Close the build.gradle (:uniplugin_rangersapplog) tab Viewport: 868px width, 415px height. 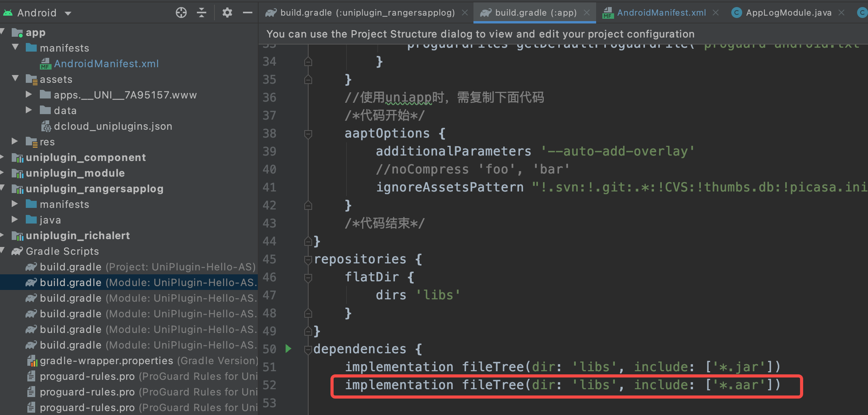(465, 13)
